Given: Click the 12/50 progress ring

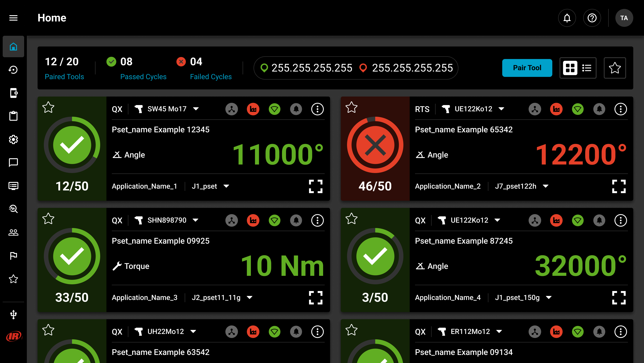Looking at the screenshot, I should click(x=72, y=145).
